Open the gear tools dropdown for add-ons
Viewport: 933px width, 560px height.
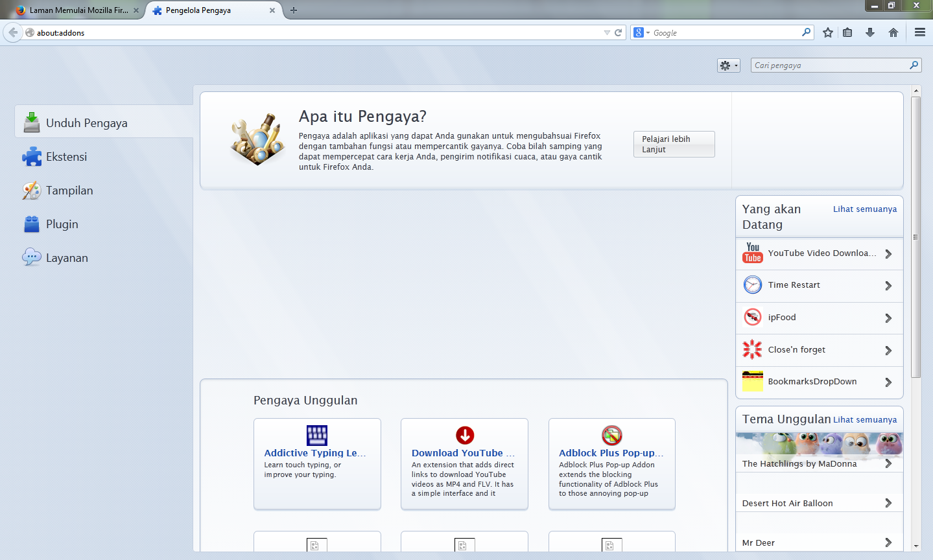[729, 65]
